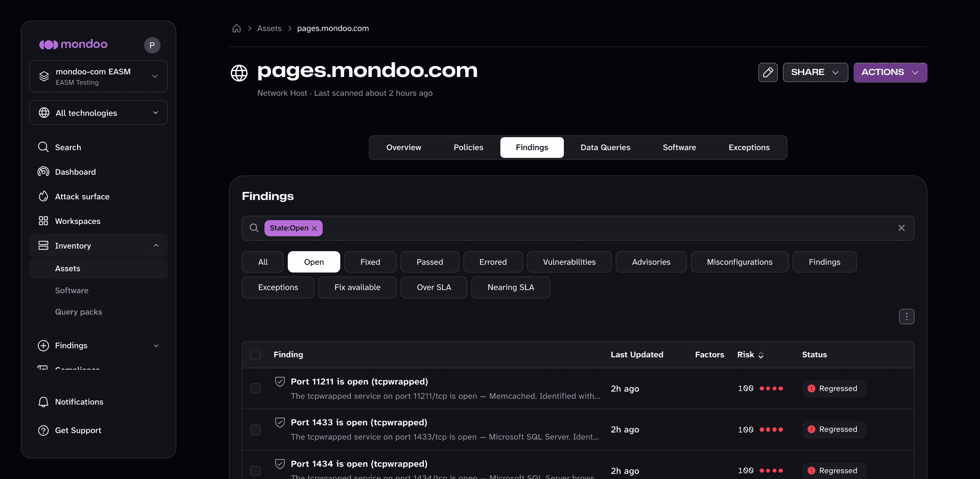Open the All technologies dropdown

pyautogui.click(x=99, y=113)
